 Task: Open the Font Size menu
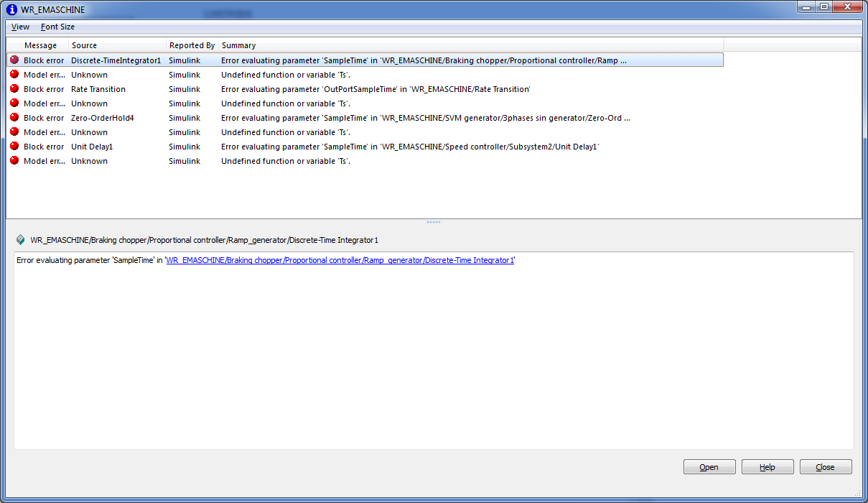57,27
